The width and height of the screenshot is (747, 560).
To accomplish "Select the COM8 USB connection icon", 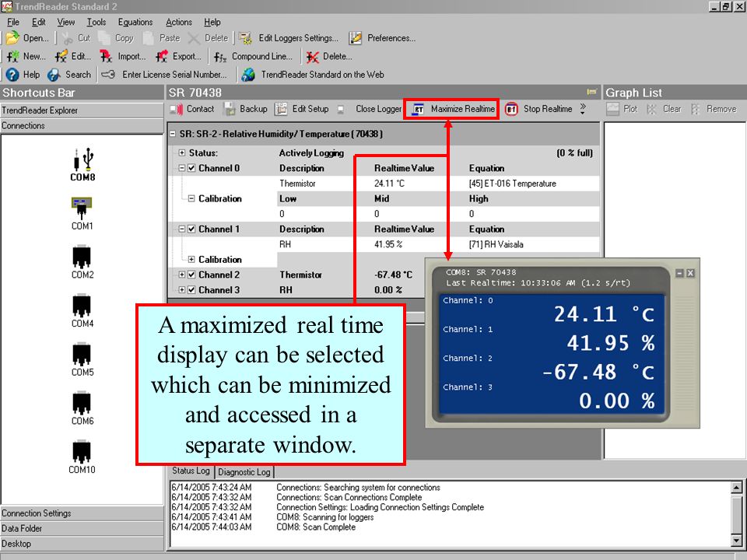I will coord(82,159).
